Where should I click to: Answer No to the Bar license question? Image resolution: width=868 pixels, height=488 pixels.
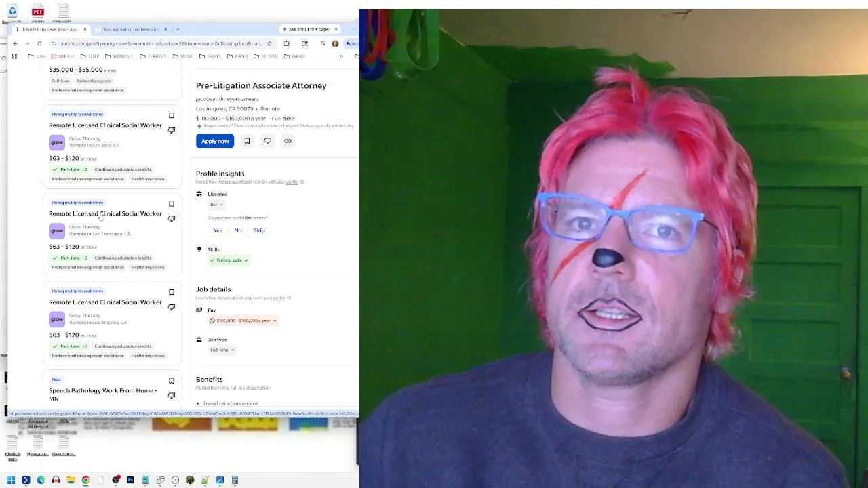[238, 230]
